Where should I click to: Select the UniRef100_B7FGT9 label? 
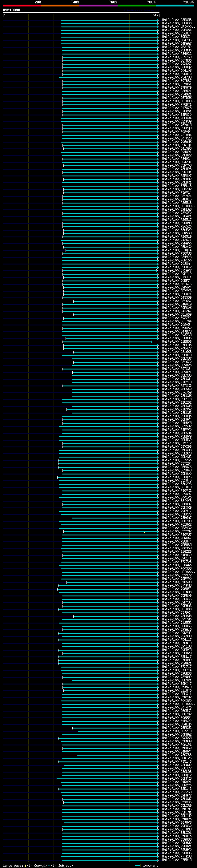(x=177, y=88)
